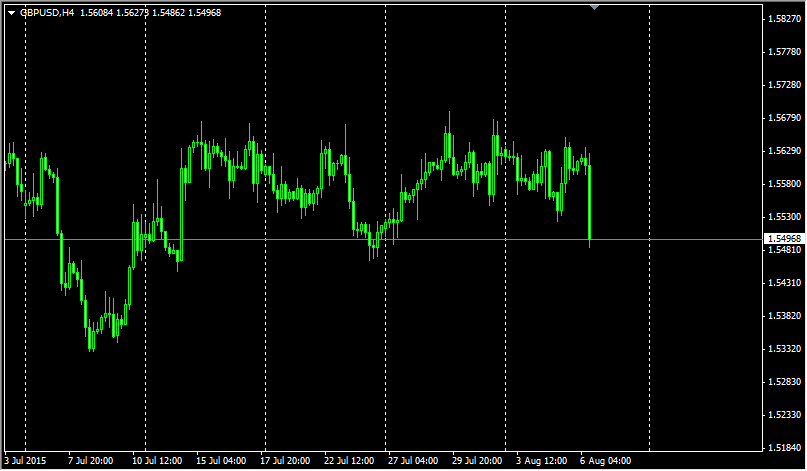Screen dimensions: 807x471
Task: Click the current price label 1.54968
Action: click(784, 239)
